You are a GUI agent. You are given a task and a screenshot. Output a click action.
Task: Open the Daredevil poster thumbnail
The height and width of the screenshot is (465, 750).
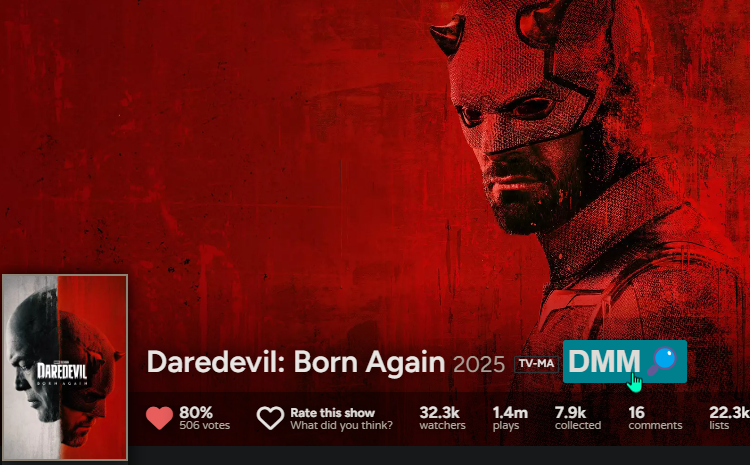[65, 367]
